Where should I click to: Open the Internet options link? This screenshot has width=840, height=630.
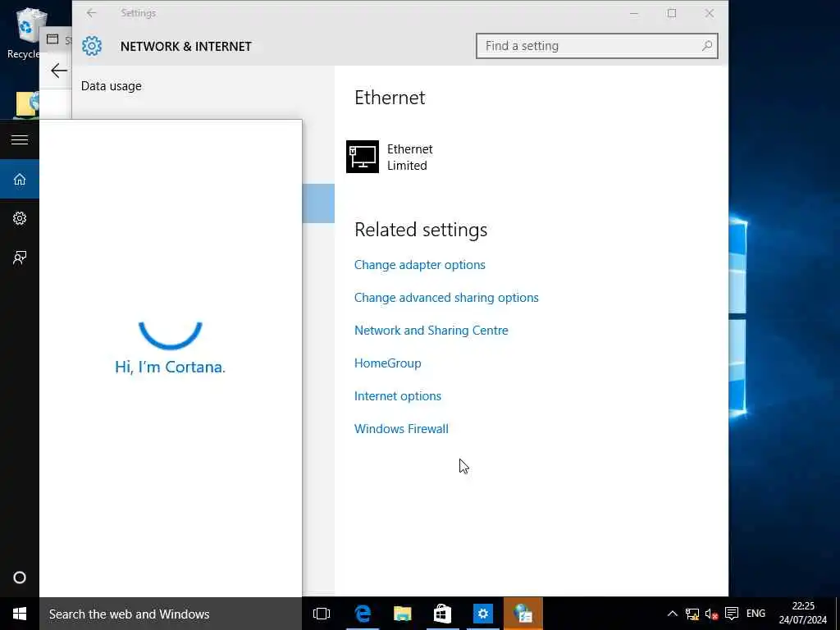398,396
